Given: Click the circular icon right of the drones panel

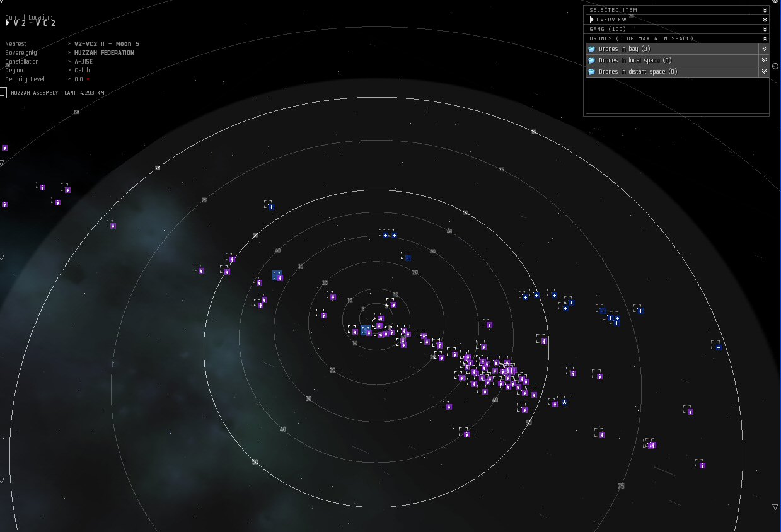Looking at the screenshot, I should 775,66.
